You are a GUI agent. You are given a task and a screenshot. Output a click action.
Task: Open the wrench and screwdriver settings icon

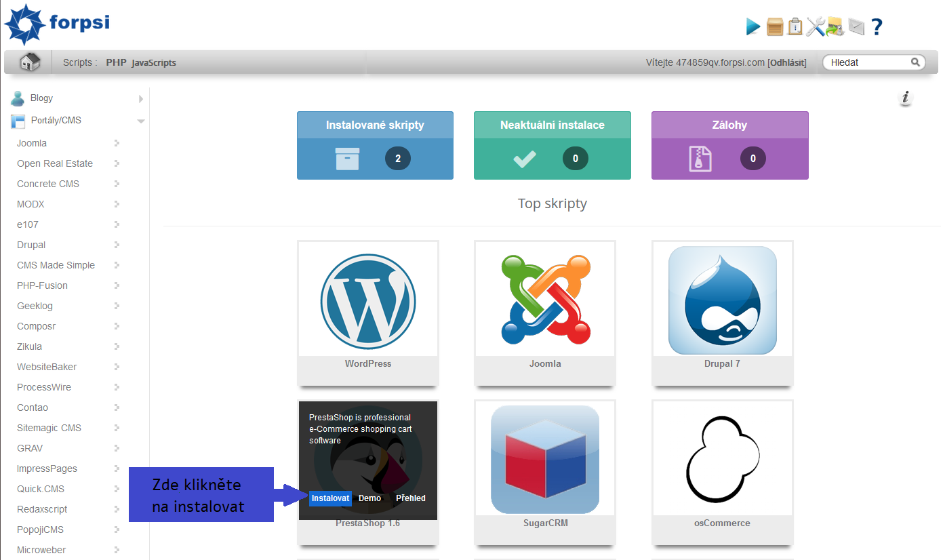816,26
